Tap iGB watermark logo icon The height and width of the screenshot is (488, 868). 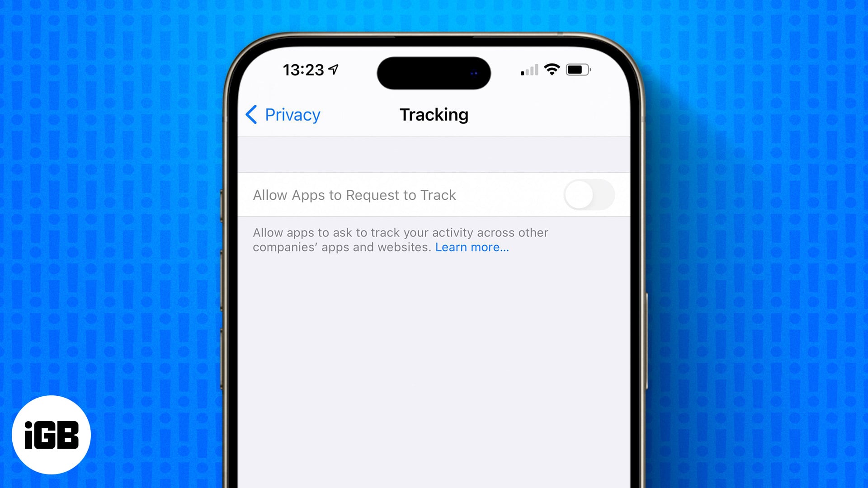point(51,435)
